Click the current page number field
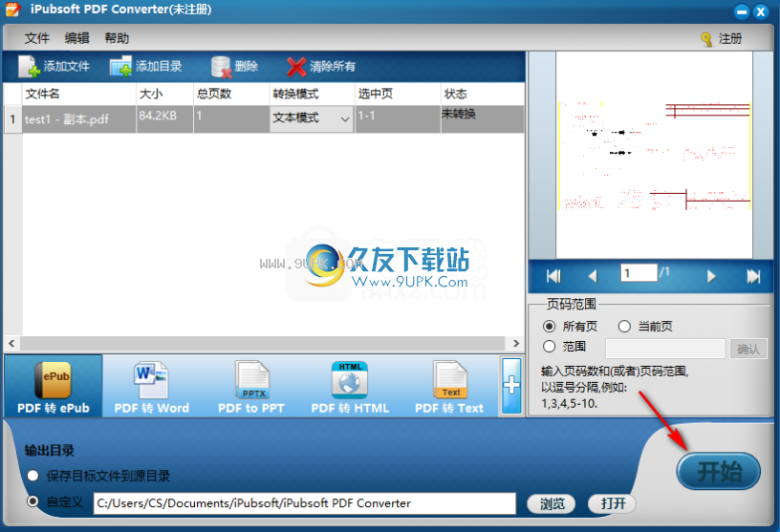The height and width of the screenshot is (532, 780). [639, 272]
